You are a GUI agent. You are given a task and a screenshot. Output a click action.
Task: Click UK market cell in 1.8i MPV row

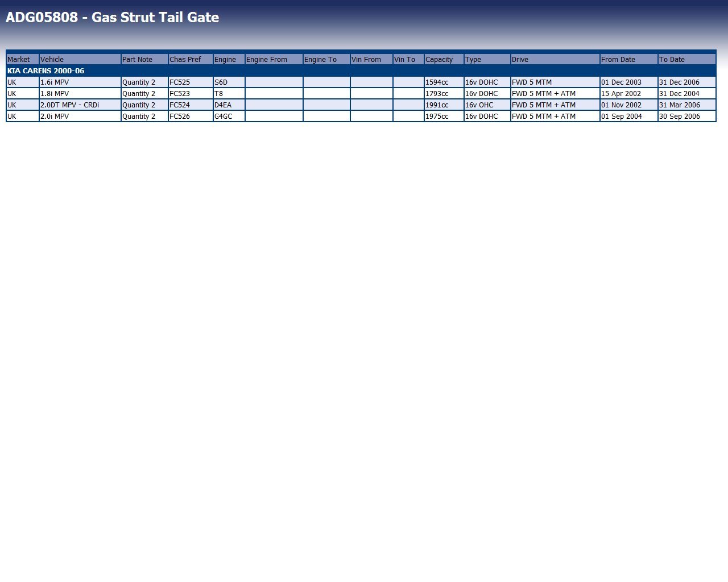pos(23,93)
